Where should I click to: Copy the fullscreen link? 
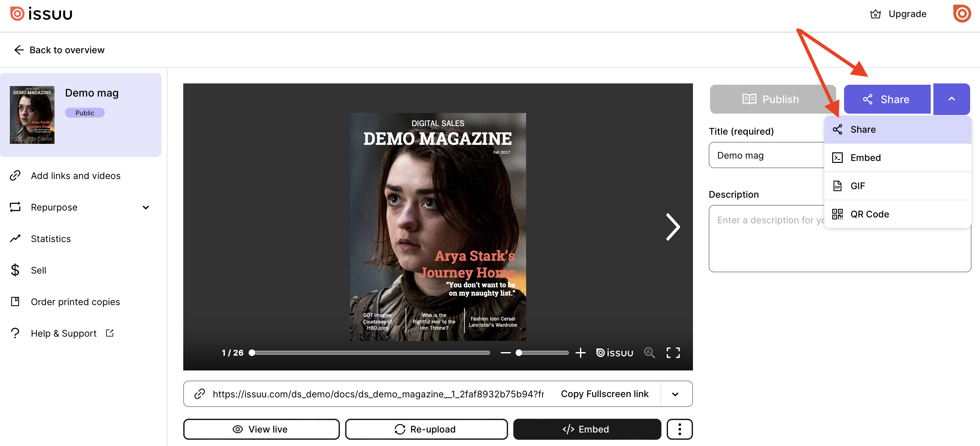tap(605, 394)
